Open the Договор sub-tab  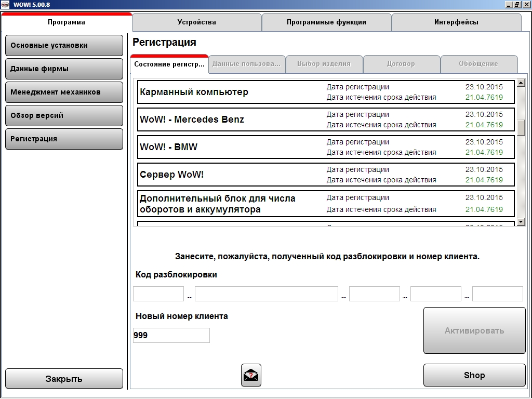[402, 64]
